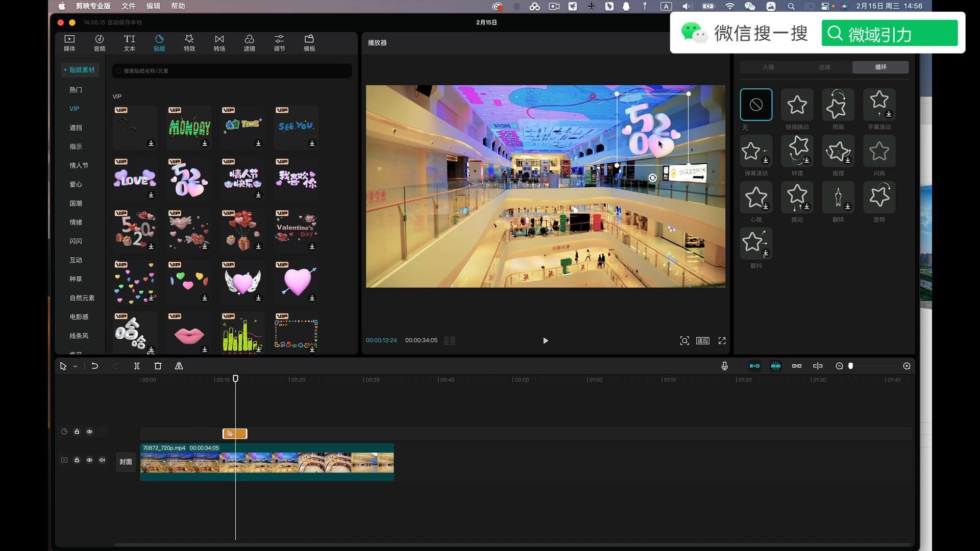The width and height of the screenshot is (980, 551).
Task: Open the 文本 text tab
Action: 130,43
